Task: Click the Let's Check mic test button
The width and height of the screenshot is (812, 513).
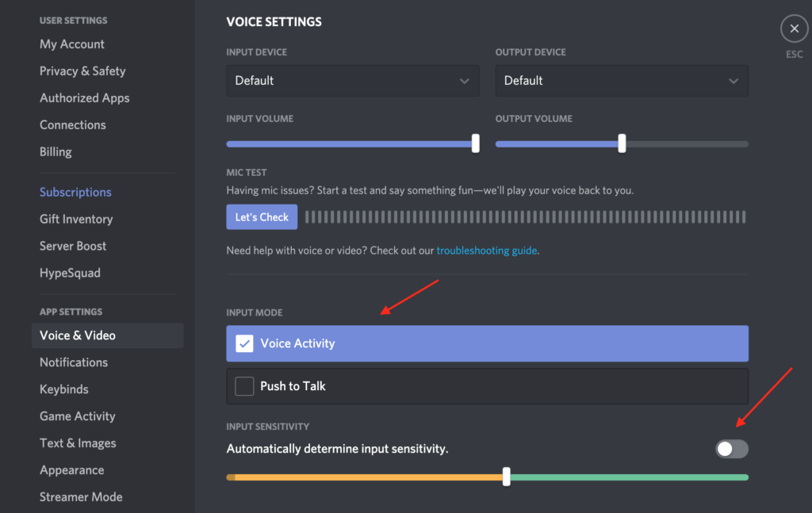Action: click(262, 216)
